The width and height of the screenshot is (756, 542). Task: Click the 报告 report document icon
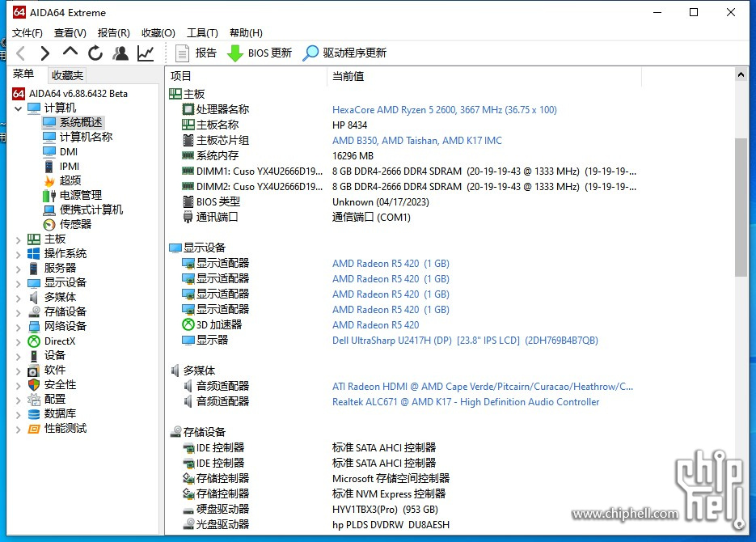click(x=182, y=53)
